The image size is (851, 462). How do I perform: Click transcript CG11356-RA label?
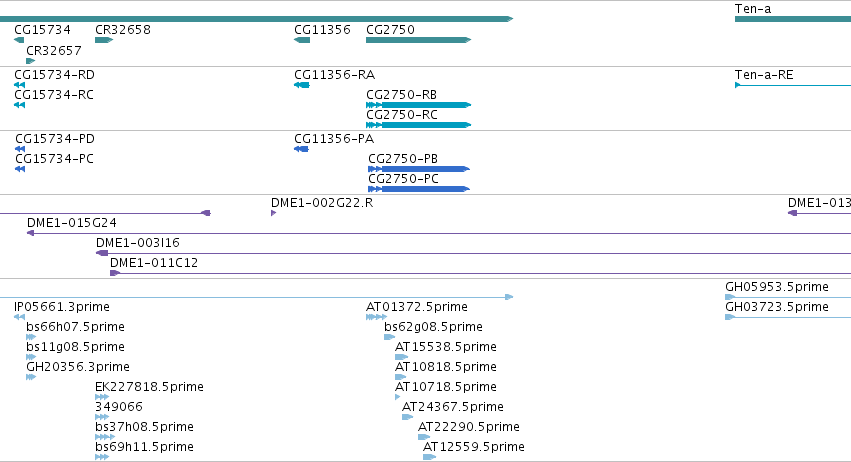pyautogui.click(x=334, y=75)
